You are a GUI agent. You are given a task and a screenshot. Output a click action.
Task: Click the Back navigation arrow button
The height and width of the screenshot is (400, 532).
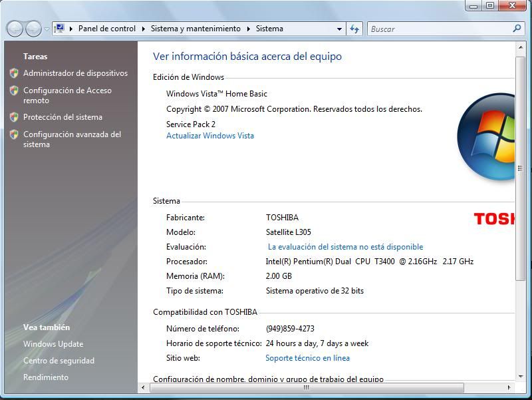(x=15, y=29)
